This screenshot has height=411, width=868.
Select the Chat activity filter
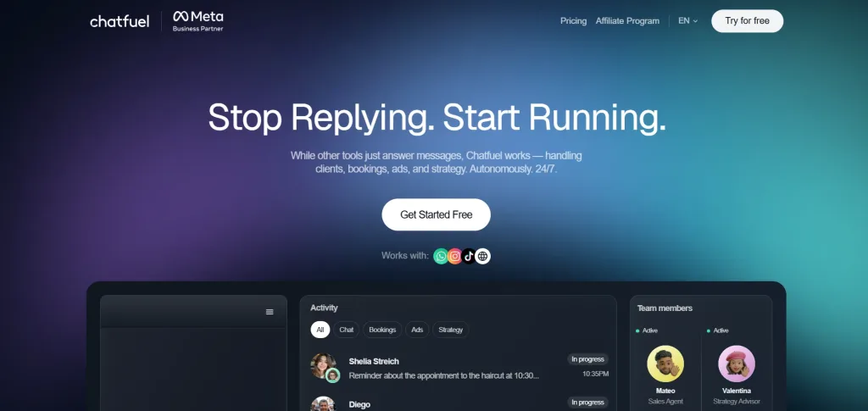[346, 330]
